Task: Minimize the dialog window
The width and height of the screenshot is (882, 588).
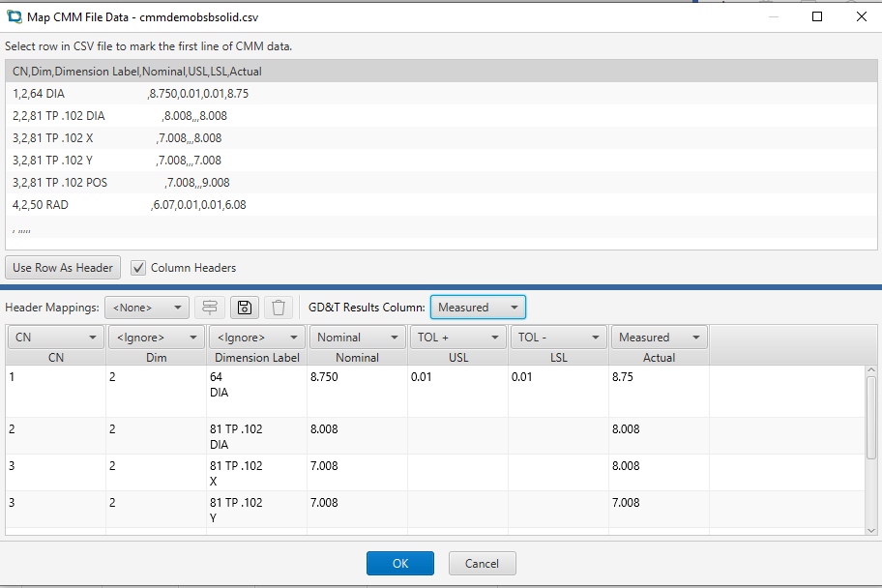Action: (x=773, y=16)
